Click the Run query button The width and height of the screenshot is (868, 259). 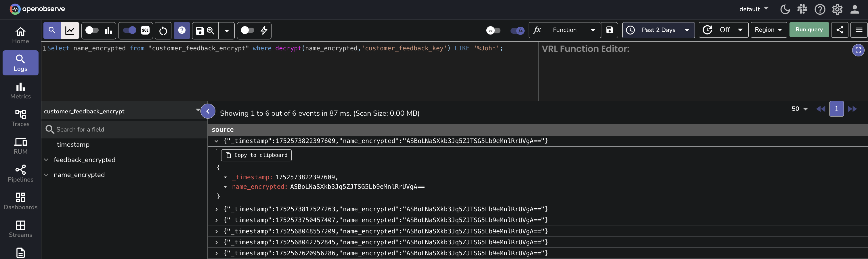click(x=809, y=30)
